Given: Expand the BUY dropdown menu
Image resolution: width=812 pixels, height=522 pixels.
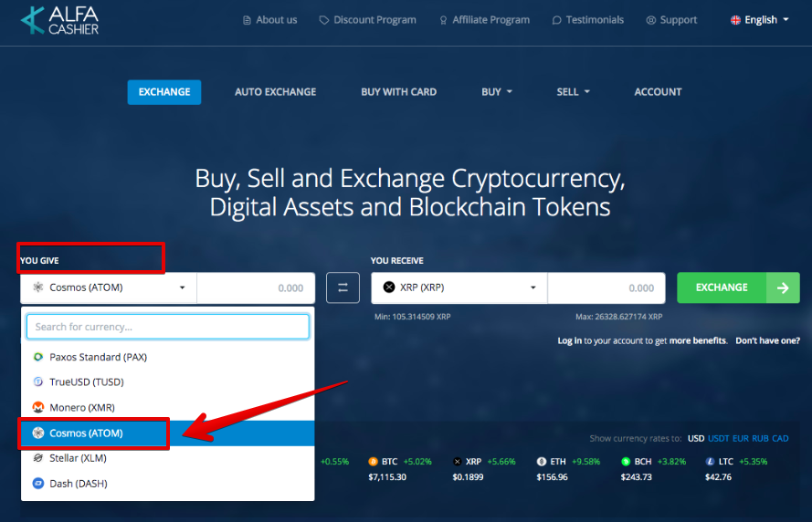Looking at the screenshot, I should (497, 92).
